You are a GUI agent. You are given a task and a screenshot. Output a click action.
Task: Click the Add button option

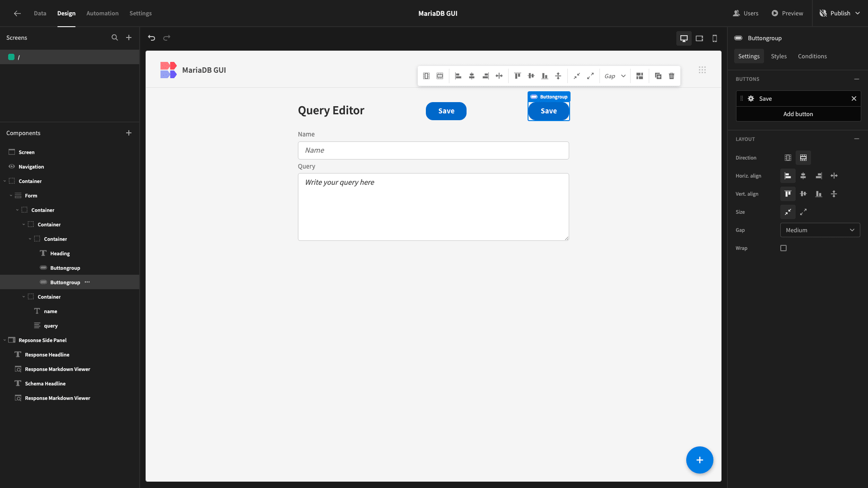(x=798, y=114)
